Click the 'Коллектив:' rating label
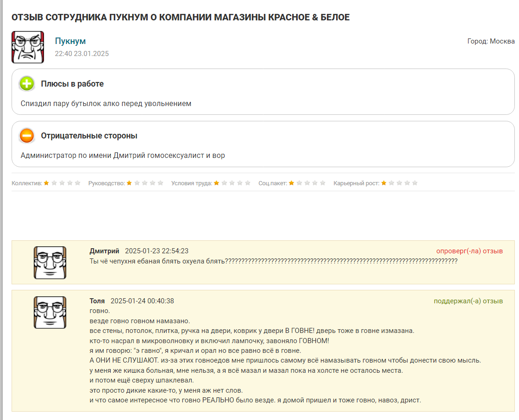The image size is (519, 420). click(x=27, y=183)
